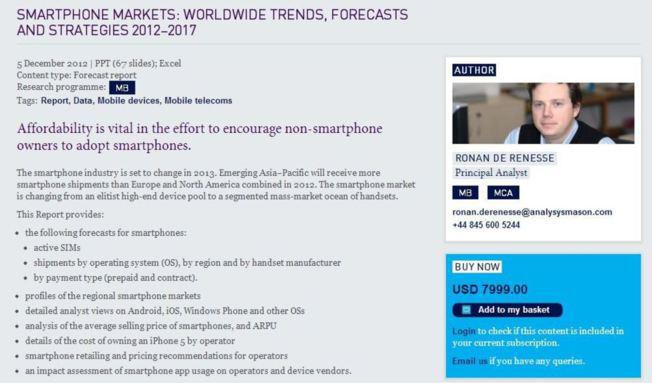652x383 pixels.
Task: Click the 'by payment type (prepaid and contract)' bullet
Action: coord(116,278)
